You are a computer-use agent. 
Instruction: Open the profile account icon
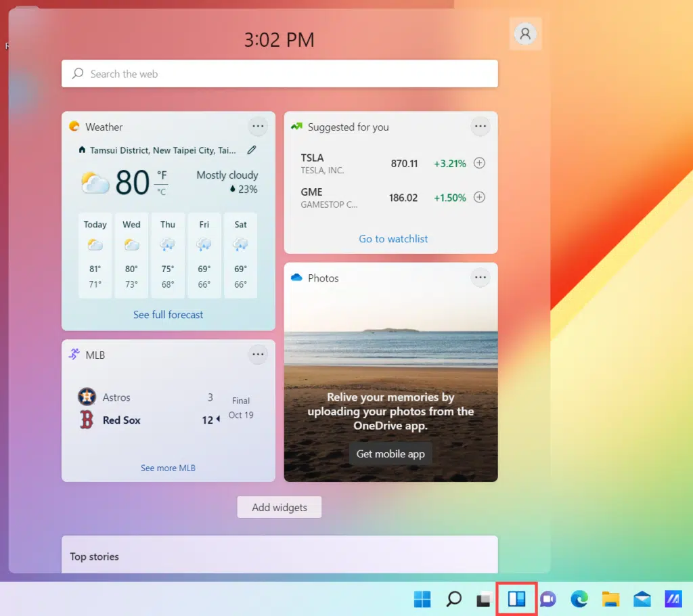[525, 34]
